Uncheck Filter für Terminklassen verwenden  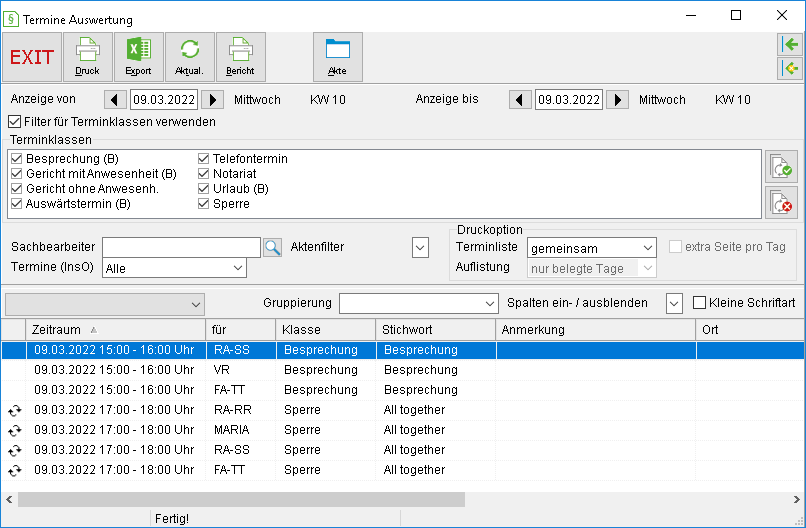pos(14,122)
